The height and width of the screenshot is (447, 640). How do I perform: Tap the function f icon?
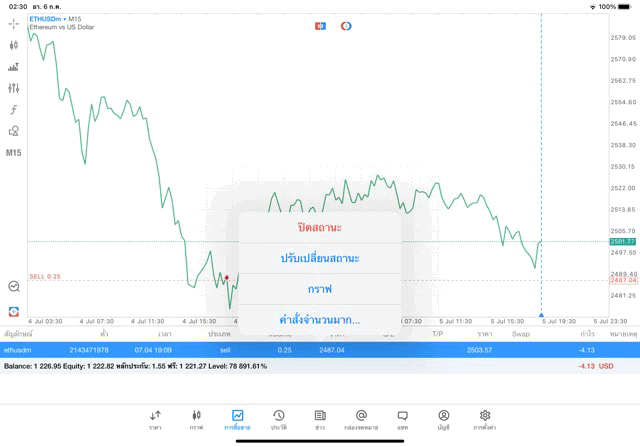point(14,110)
